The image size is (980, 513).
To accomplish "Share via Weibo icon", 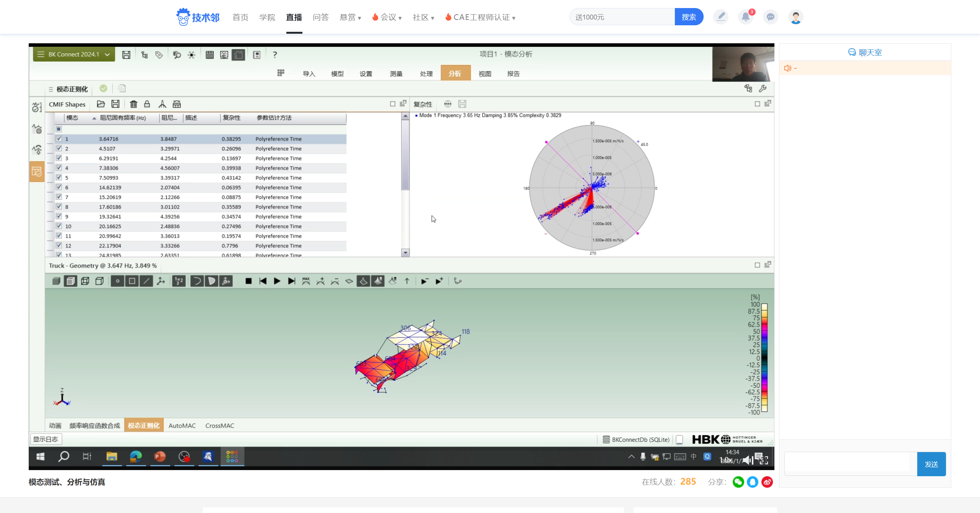I will pos(767,482).
